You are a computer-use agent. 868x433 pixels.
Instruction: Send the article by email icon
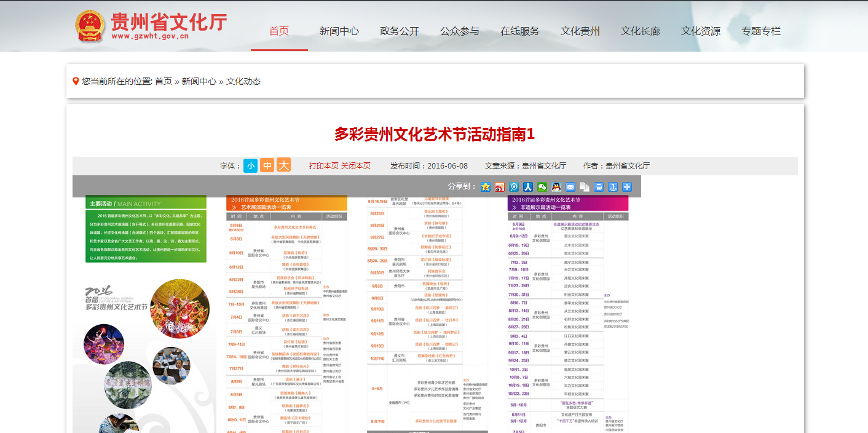[x=570, y=187]
